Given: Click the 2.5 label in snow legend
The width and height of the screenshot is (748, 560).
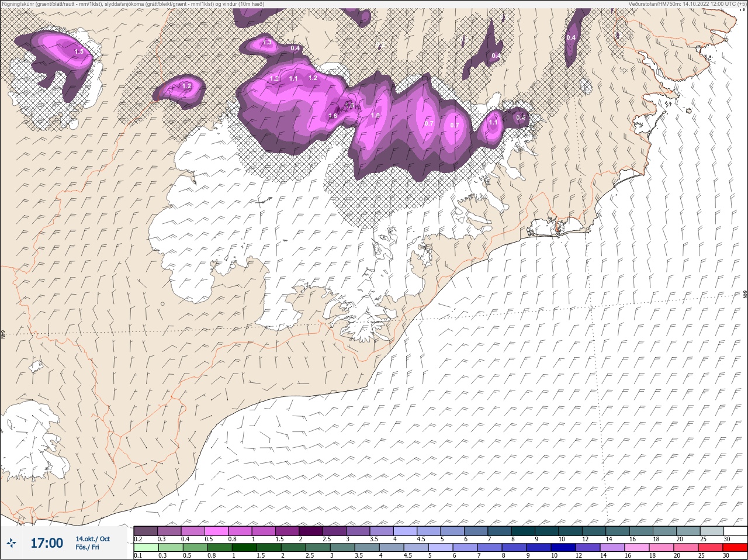Looking at the screenshot, I should click(x=327, y=539).
